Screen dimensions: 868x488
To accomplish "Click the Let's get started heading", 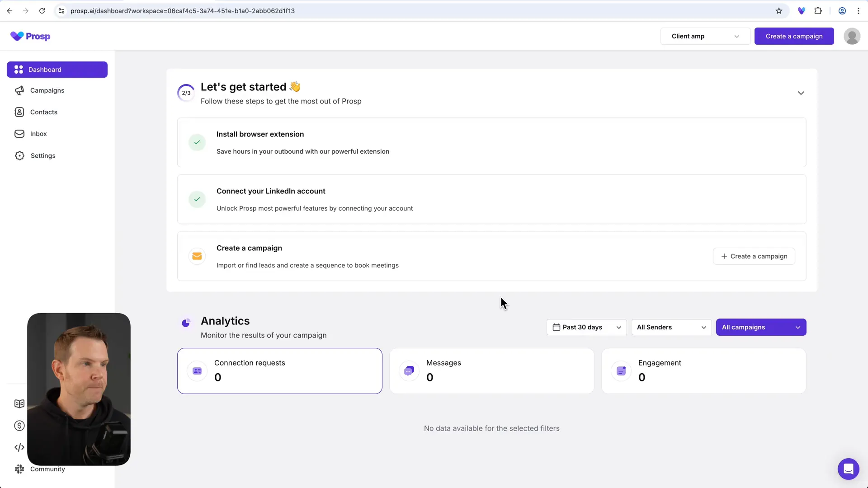I will coord(250,87).
